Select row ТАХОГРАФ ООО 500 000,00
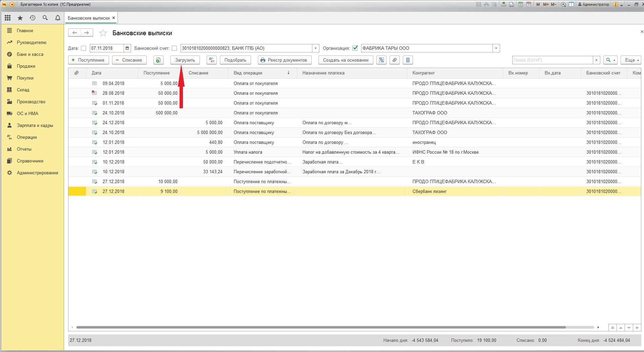The height and width of the screenshot is (352, 644). coord(354,113)
